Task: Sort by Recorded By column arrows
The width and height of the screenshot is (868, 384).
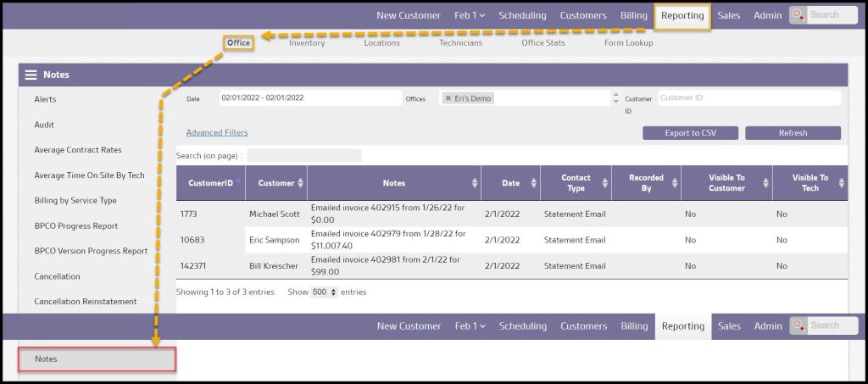Action: click(674, 183)
